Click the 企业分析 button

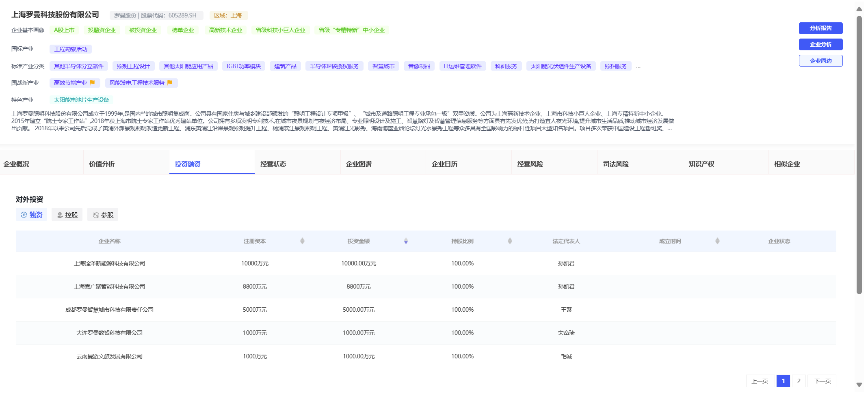(x=820, y=44)
